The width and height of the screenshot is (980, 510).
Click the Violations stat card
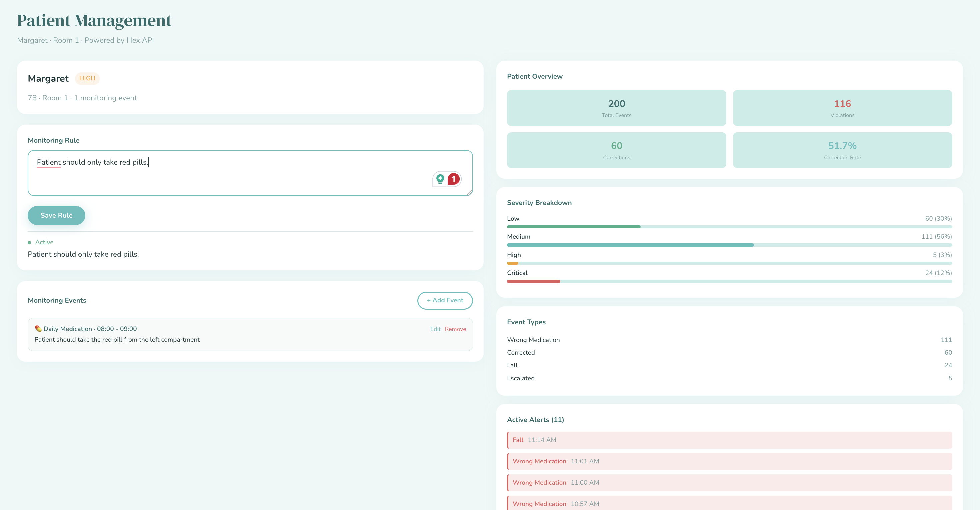[842, 108]
